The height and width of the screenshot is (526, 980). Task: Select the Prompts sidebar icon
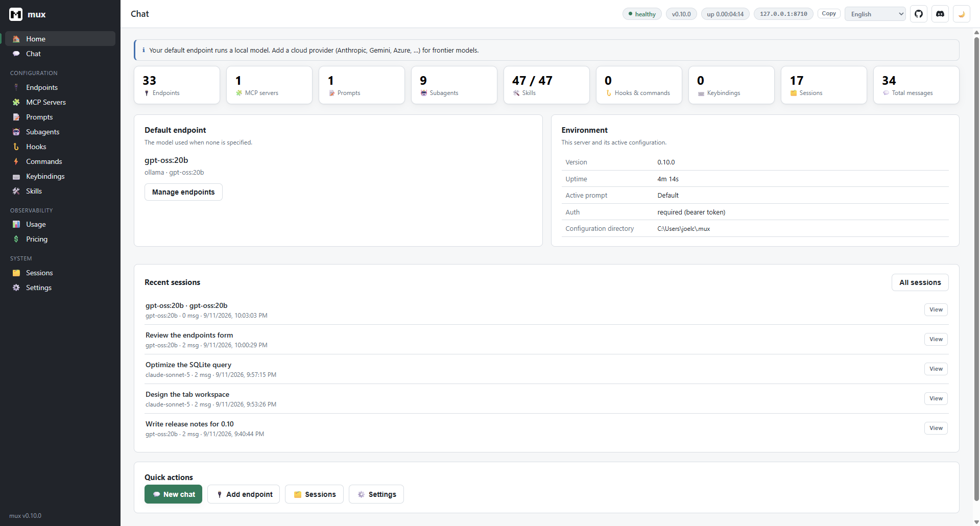pyautogui.click(x=16, y=117)
